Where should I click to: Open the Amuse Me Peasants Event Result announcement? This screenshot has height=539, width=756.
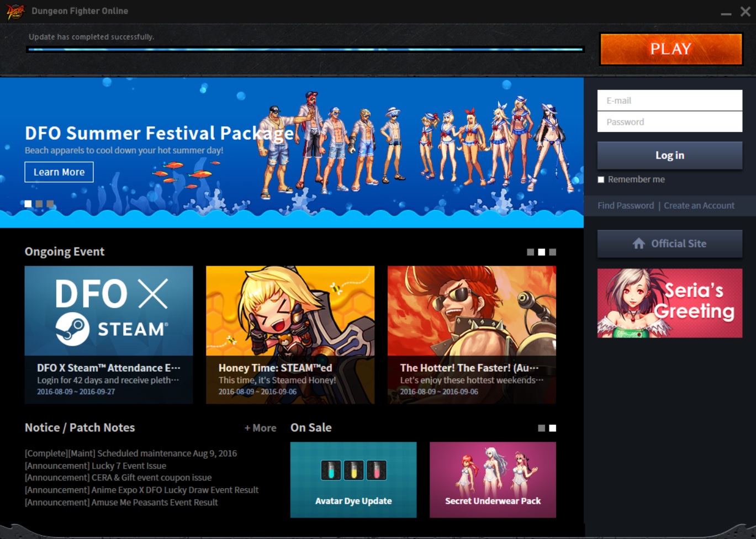tap(121, 503)
